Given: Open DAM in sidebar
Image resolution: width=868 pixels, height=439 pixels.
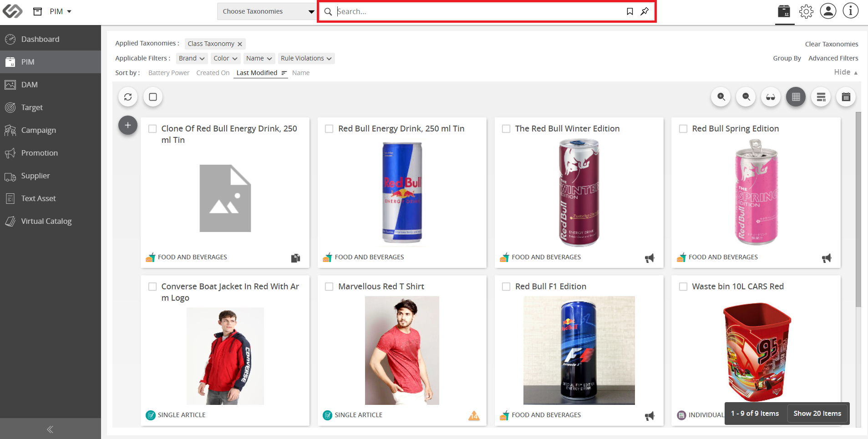Looking at the screenshot, I should (51, 85).
